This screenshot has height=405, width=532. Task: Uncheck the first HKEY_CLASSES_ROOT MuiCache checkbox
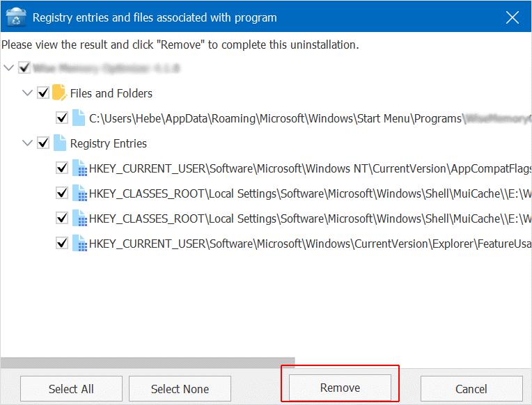(x=62, y=193)
